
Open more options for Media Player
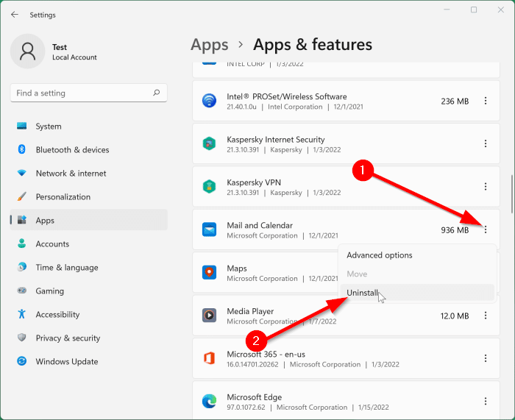click(486, 316)
